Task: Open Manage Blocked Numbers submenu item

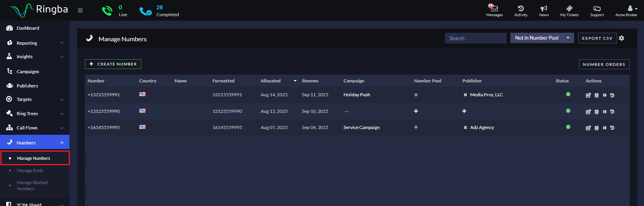Action: click(x=32, y=186)
